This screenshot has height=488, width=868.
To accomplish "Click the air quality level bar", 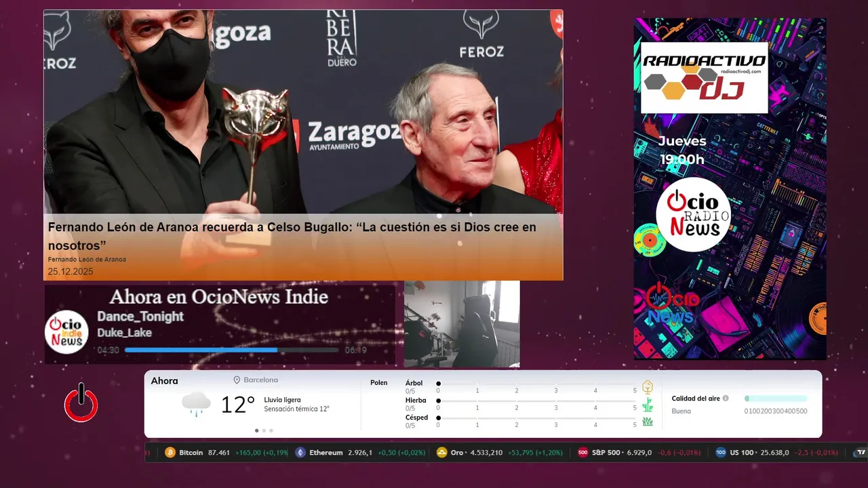I will tap(776, 399).
